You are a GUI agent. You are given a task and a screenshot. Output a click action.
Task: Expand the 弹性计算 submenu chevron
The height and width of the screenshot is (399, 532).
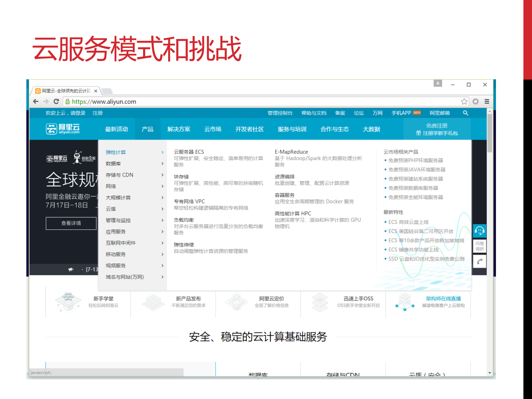[162, 152]
